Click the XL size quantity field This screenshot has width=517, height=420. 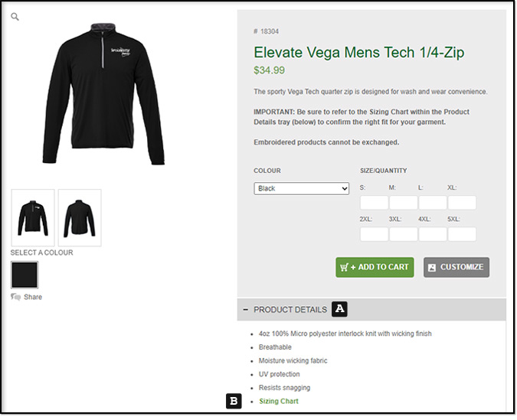click(x=462, y=203)
